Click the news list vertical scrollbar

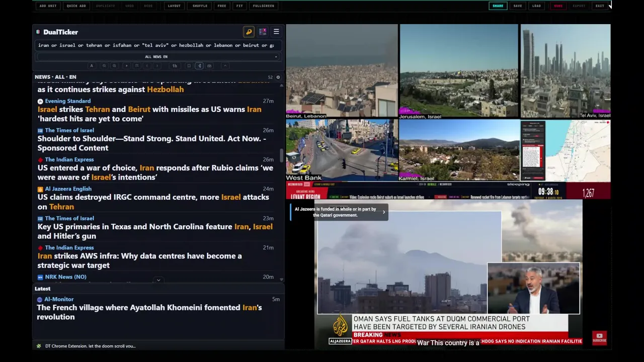[x=281, y=156]
